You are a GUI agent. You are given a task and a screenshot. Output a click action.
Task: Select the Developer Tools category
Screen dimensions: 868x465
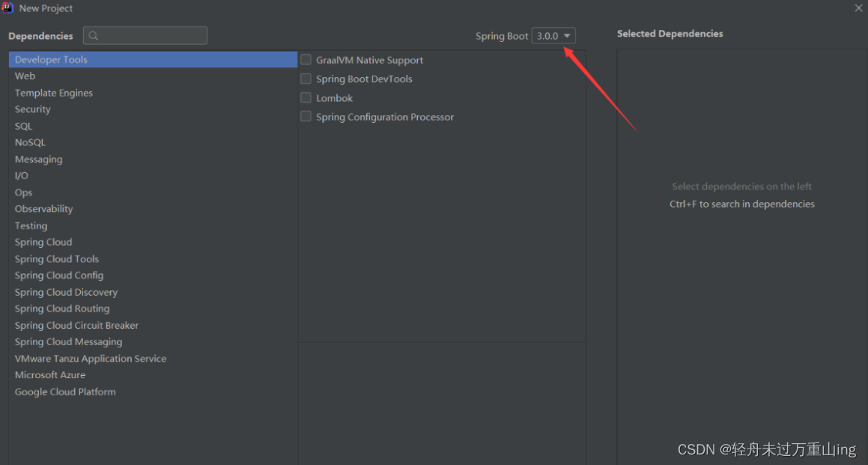pos(51,59)
